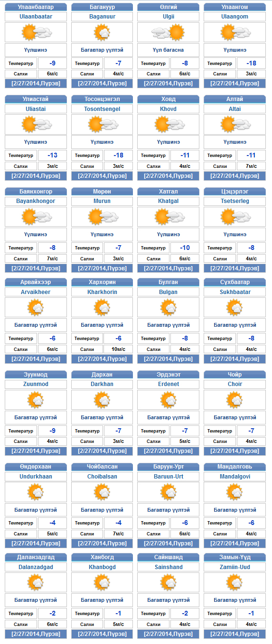This screenshot has height=644, width=272.
Task: Click the Sainshand city name link
Action: coord(169,567)
